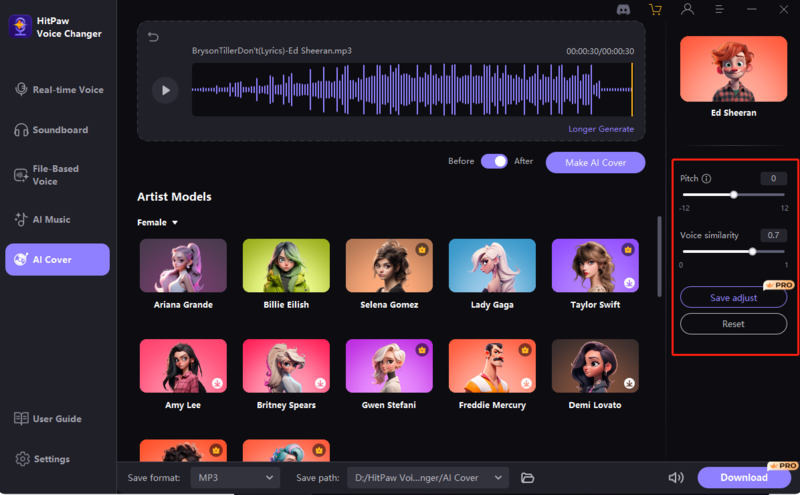Expand the Female artist filter dropdown
This screenshot has height=495, width=800.
[x=157, y=222]
